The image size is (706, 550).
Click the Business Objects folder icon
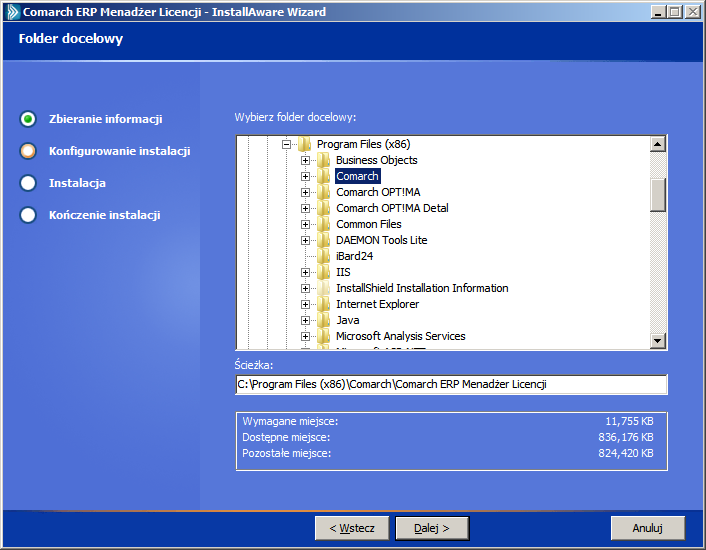tap(323, 160)
